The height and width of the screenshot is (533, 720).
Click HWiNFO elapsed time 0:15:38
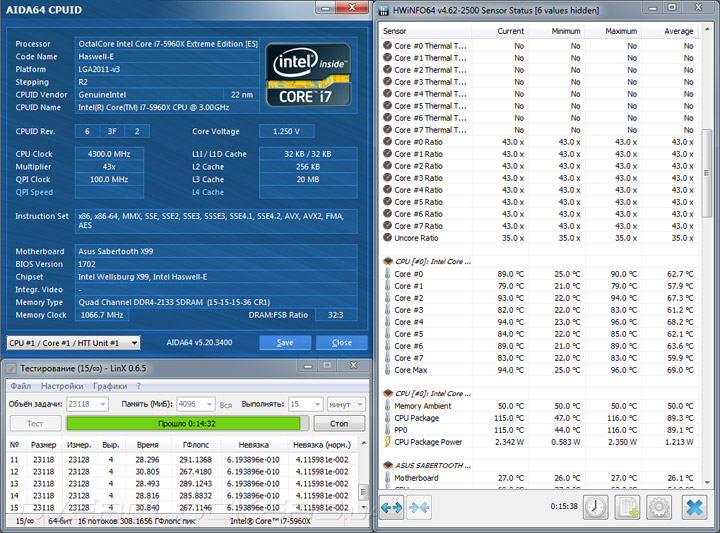[564, 506]
